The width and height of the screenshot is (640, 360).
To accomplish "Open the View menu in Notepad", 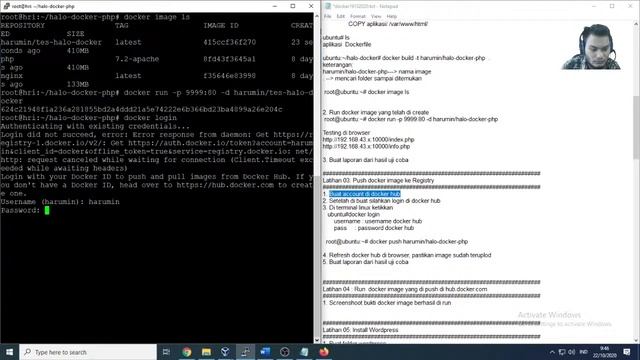I will click(x=376, y=16).
